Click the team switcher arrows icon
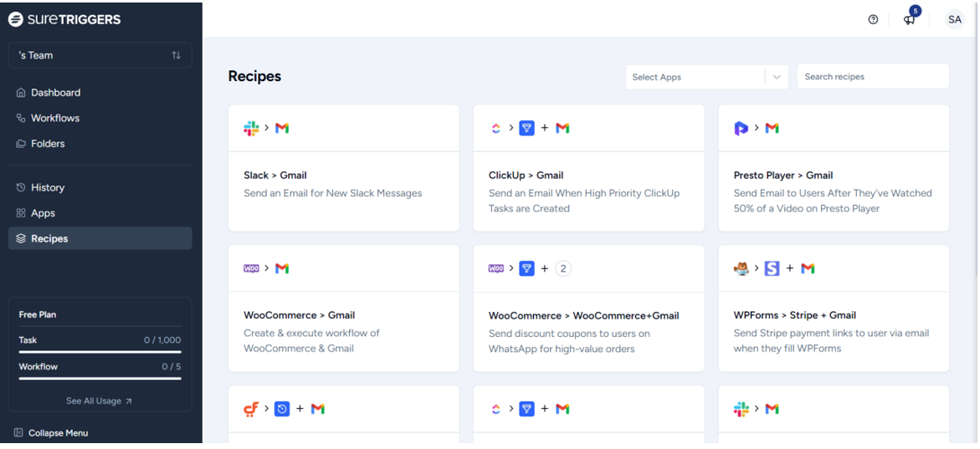Screen dimensions: 980x449 177,55
